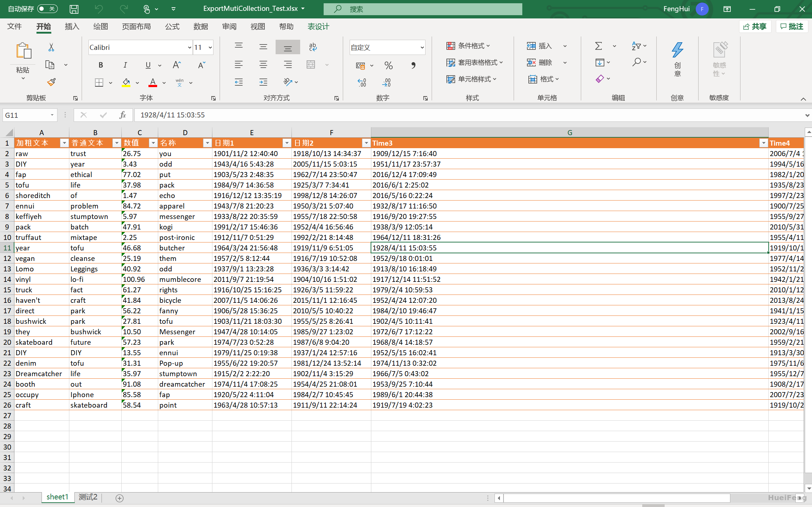This screenshot has height=507, width=812.
Task: Open the Calibri font name dropdown
Action: coord(189,47)
